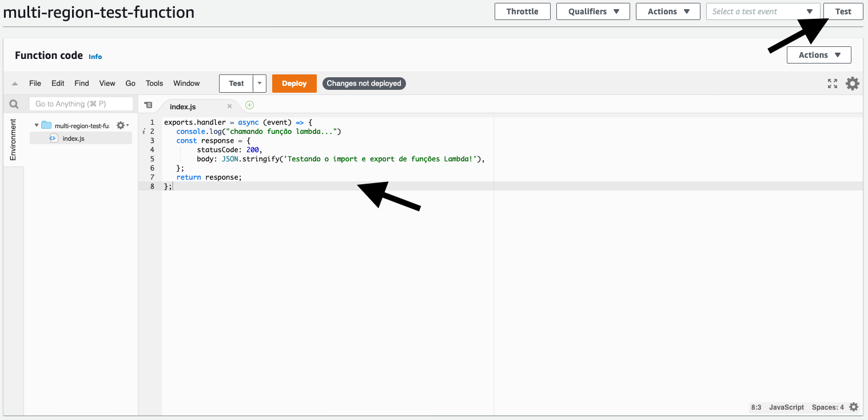
Task: Toggle the Environment side panel tab
Action: click(x=13, y=140)
